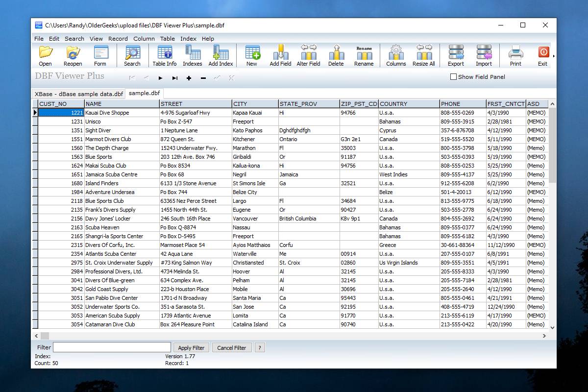Click the Apply Filter button

coord(191,347)
